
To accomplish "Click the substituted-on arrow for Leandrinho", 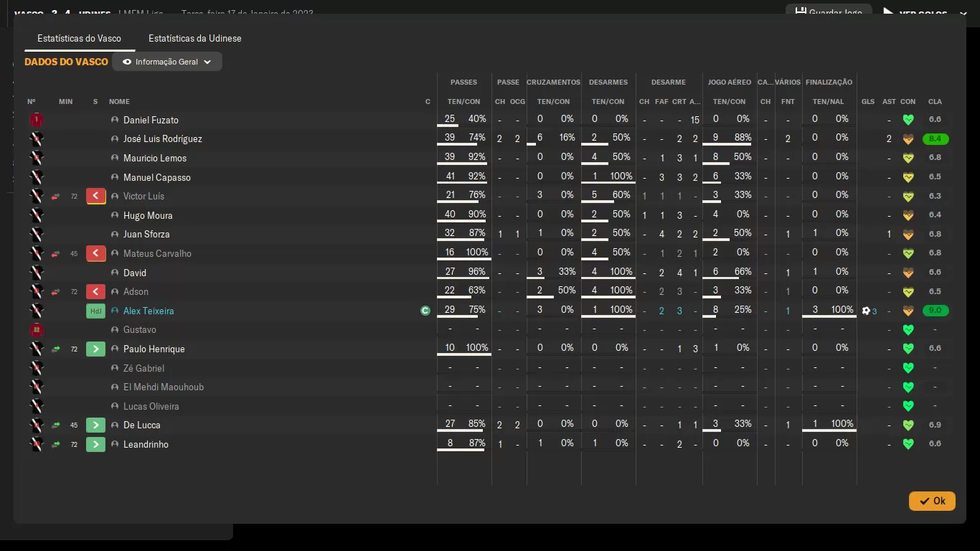I will [x=96, y=444].
